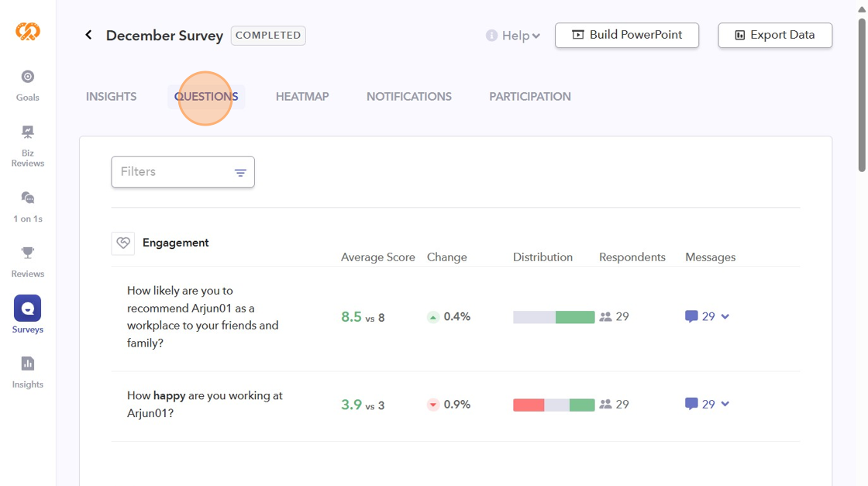The height and width of the screenshot is (486, 868).
Task: Go back using the arrow beside December Survey
Action: pos(88,36)
